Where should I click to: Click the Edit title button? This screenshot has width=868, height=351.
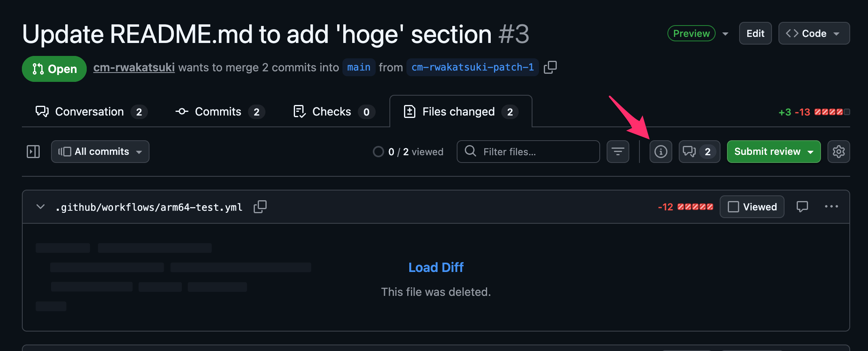click(x=755, y=33)
